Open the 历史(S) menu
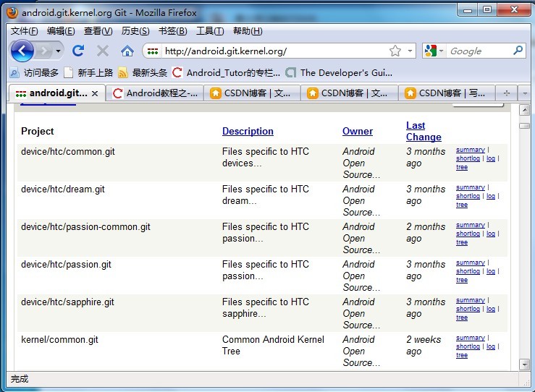535x392 pixels. [135, 31]
